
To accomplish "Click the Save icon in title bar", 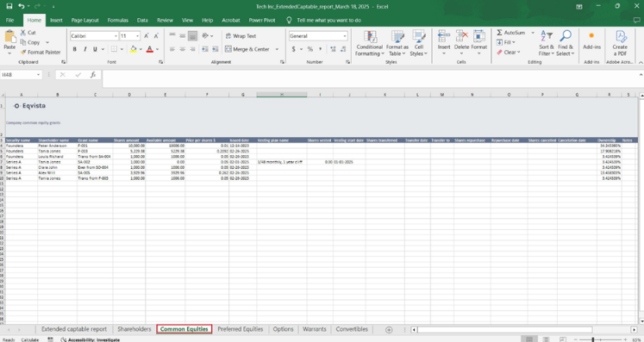I will pos(9,6).
